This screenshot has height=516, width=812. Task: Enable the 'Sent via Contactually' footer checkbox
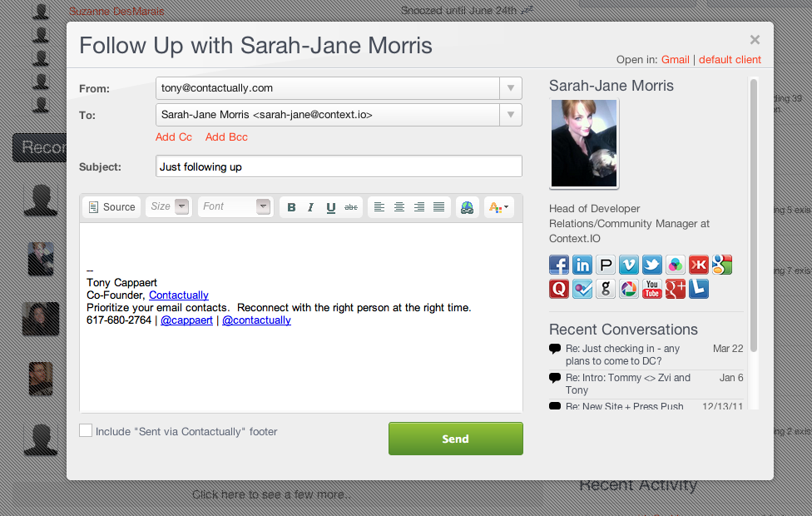(x=86, y=430)
